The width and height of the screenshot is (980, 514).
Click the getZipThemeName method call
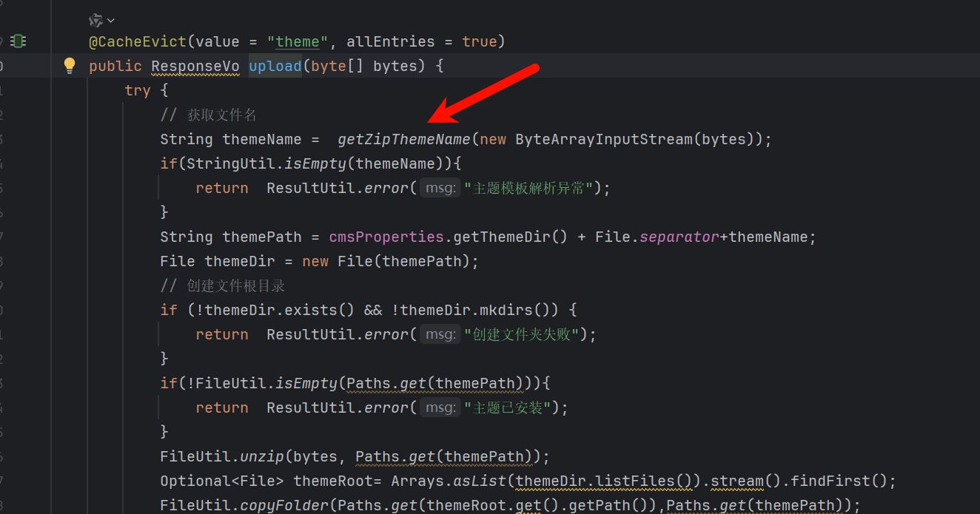pos(403,139)
